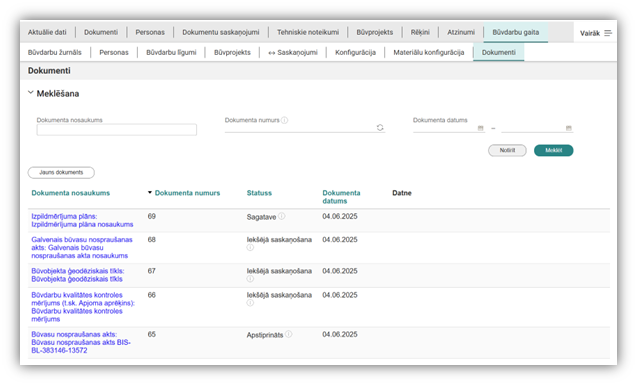Open the top-level Personas tab
637x385 pixels.
pos(150,32)
